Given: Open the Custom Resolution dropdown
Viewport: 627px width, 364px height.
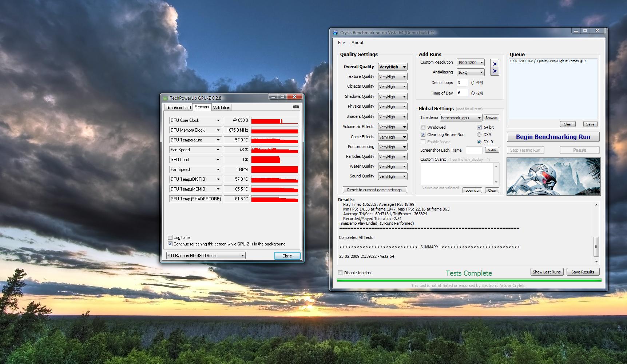Looking at the screenshot, I should [471, 63].
